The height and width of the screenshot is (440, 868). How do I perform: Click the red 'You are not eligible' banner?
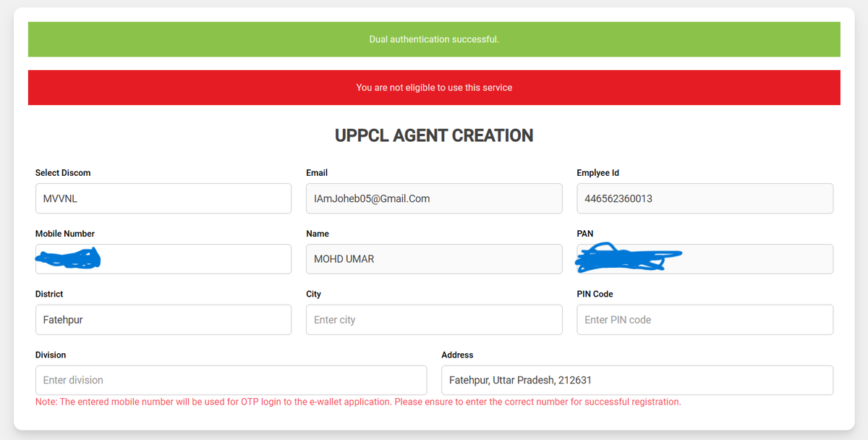pos(434,88)
